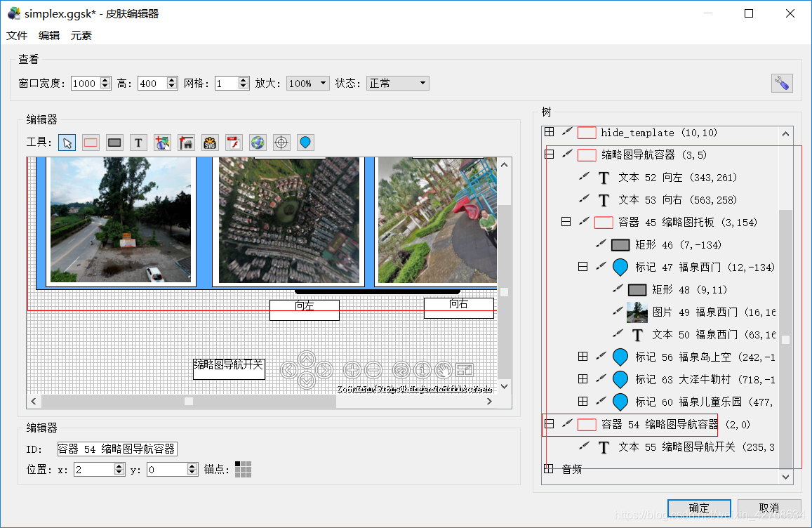Select the blue marker pin tool
The image size is (812, 528).
point(305,143)
